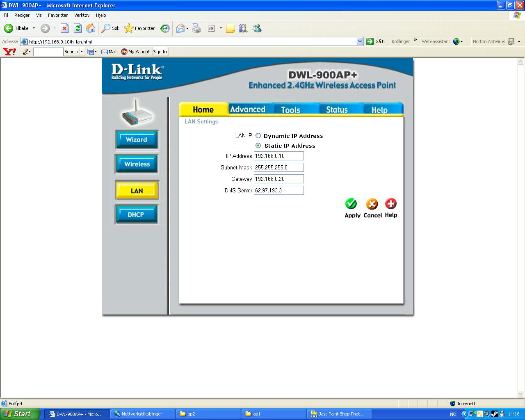Select the Dynamic IP Address radio button
Viewport: 525px width, 420px height.
coord(258,135)
